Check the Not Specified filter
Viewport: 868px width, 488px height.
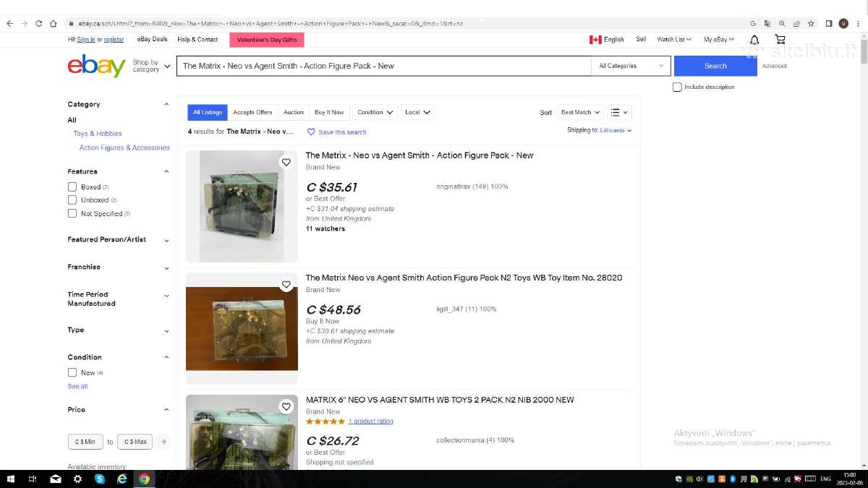click(72, 214)
